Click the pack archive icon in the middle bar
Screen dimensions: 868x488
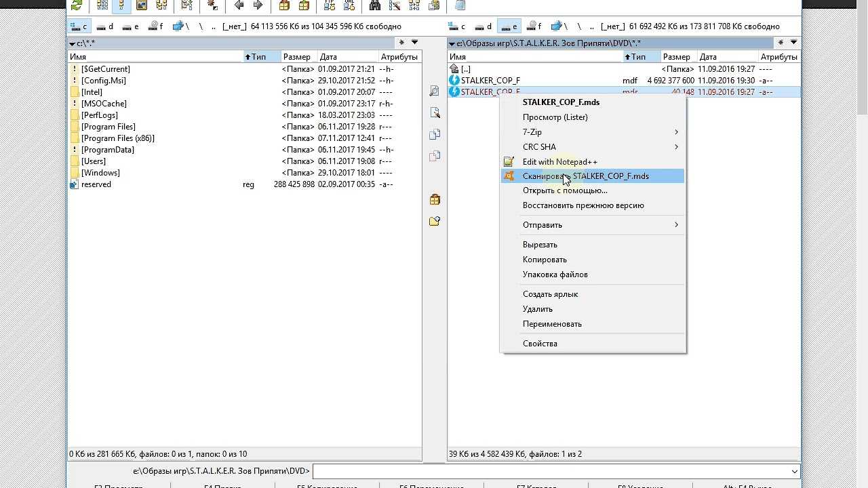(435, 199)
